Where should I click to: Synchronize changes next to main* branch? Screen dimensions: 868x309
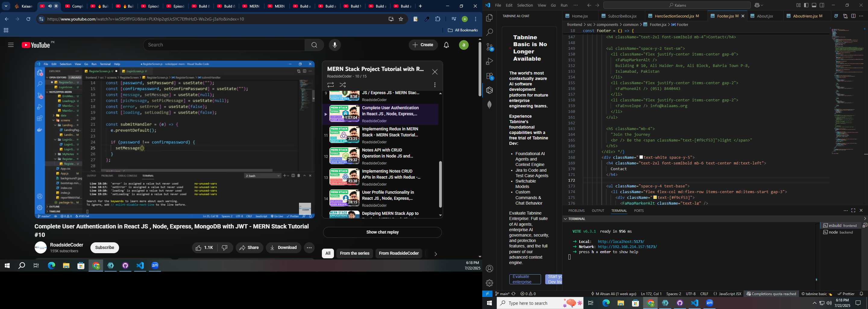point(514,294)
